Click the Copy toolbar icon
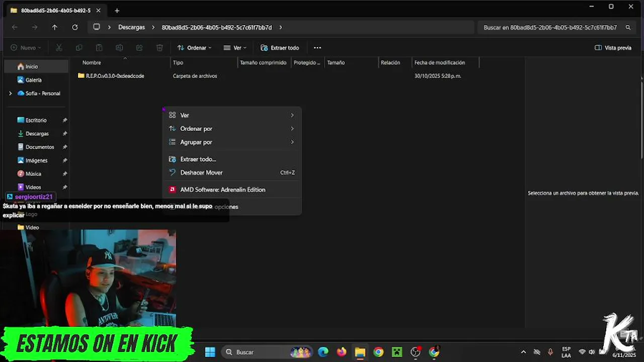 click(79, 48)
